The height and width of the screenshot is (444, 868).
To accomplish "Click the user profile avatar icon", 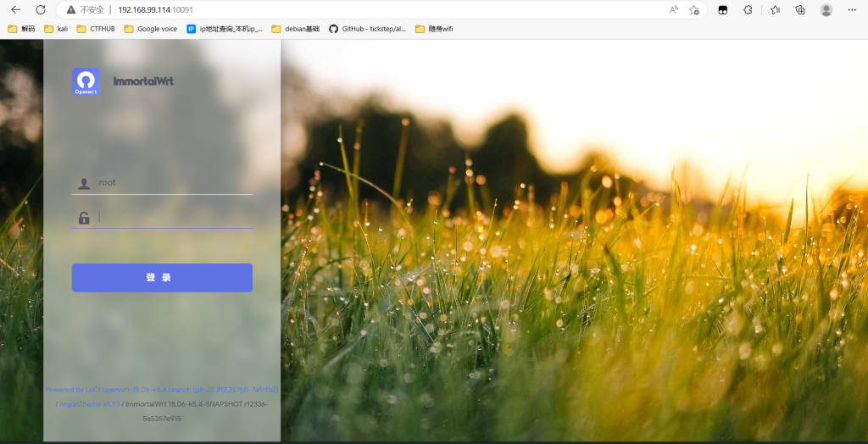I will [826, 10].
